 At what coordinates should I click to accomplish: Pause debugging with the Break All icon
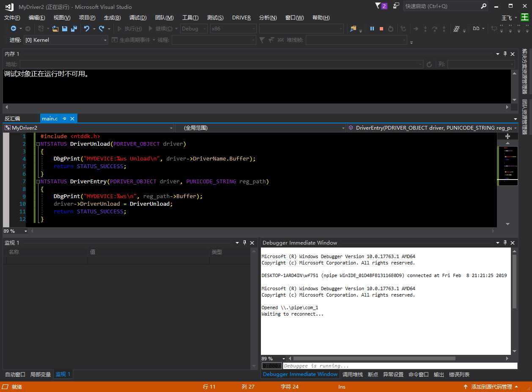[x=372, y=29]
